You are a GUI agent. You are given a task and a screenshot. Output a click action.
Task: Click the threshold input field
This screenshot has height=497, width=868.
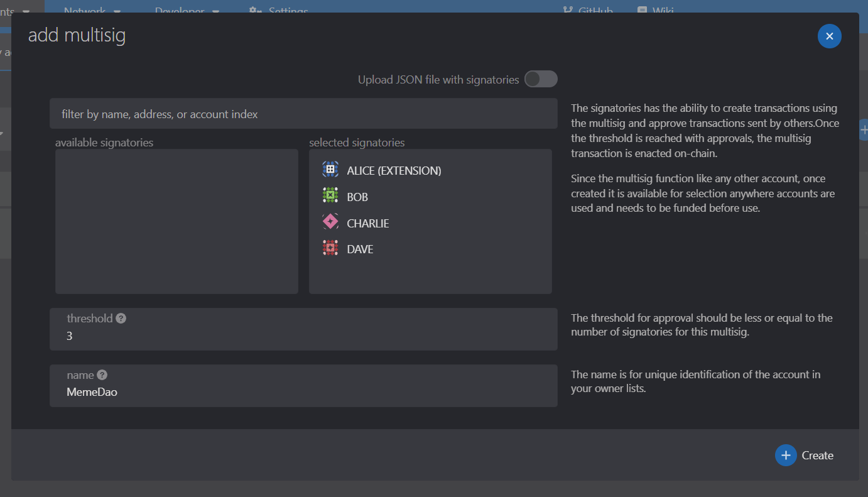303,329
